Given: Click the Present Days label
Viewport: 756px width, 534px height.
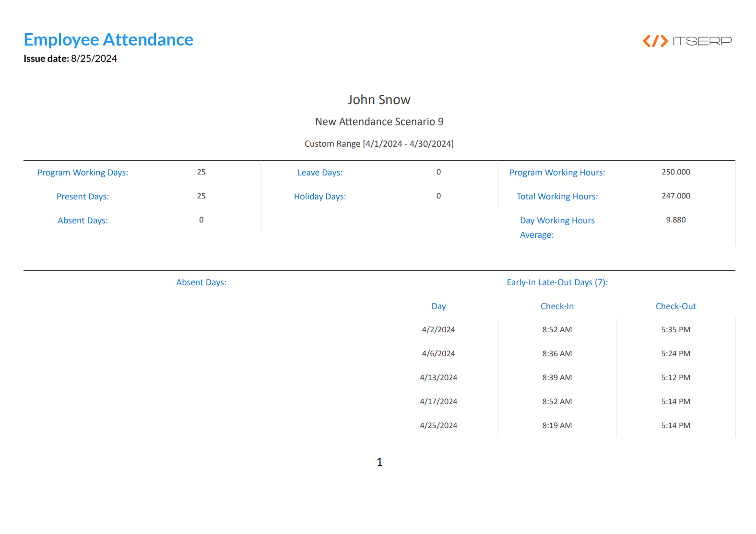Looking at the screenshot, I should click(83, 197).
